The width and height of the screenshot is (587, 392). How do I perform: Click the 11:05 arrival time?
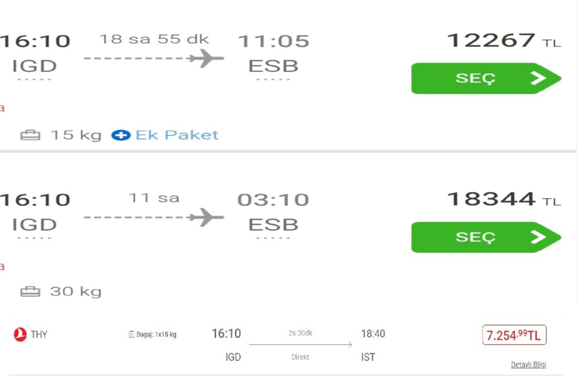point(273,41)
